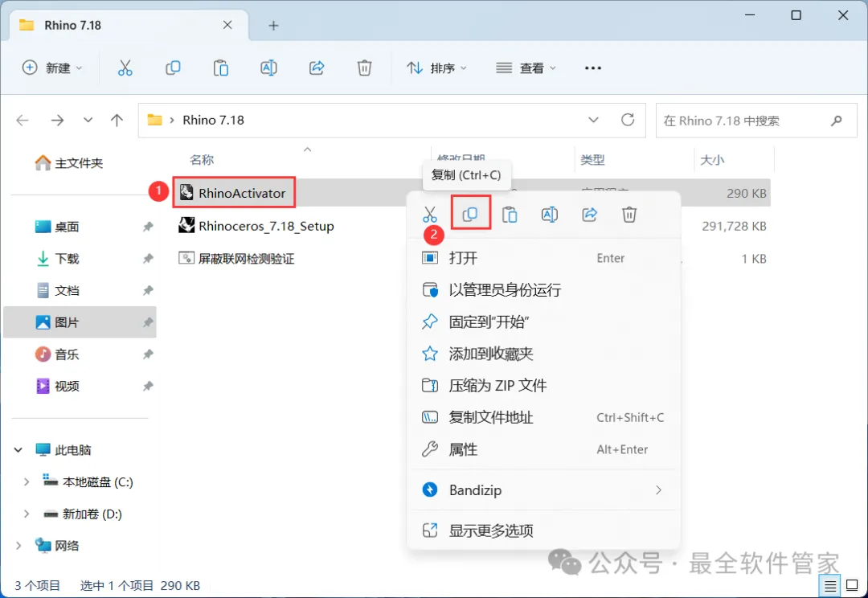868x598 pixels.
Task: Open 图片 in the sidebar
Action: [x=58, y=322]
